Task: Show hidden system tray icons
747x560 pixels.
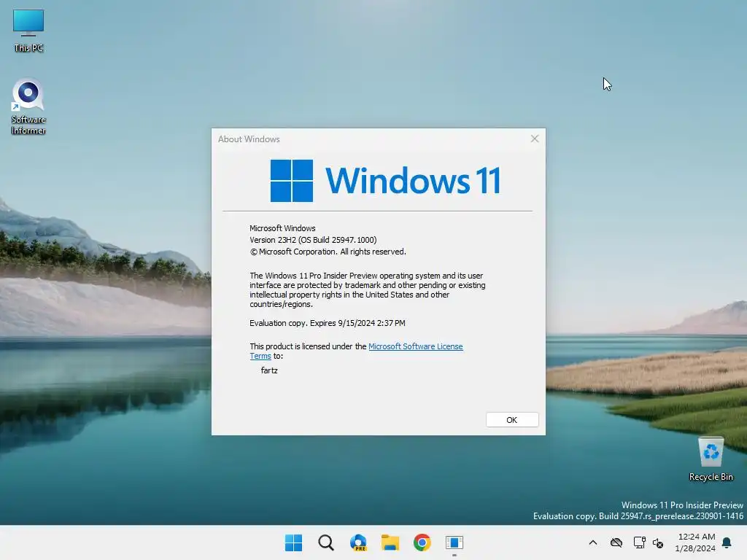Action: pyautogui.click(x=593, y=542)
